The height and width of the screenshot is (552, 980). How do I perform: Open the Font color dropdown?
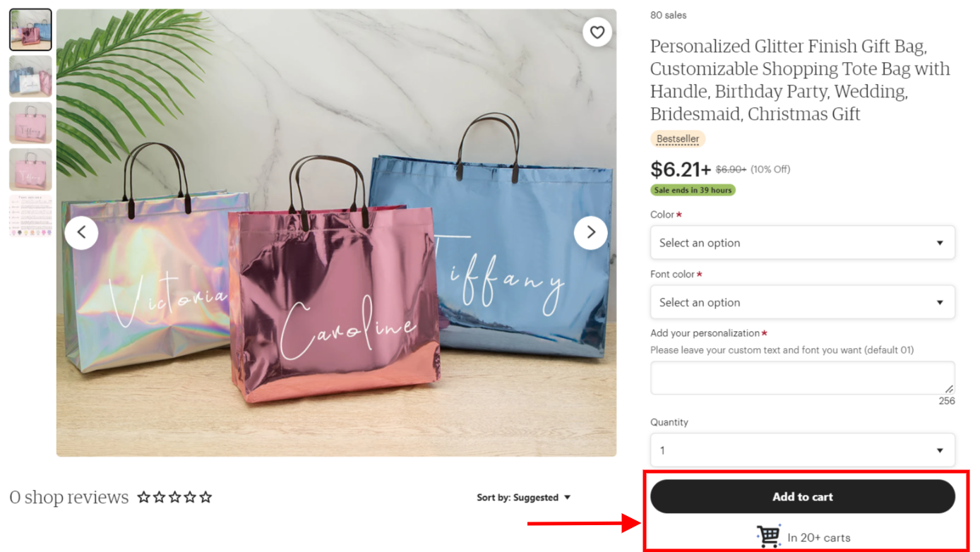click(803, 302)
